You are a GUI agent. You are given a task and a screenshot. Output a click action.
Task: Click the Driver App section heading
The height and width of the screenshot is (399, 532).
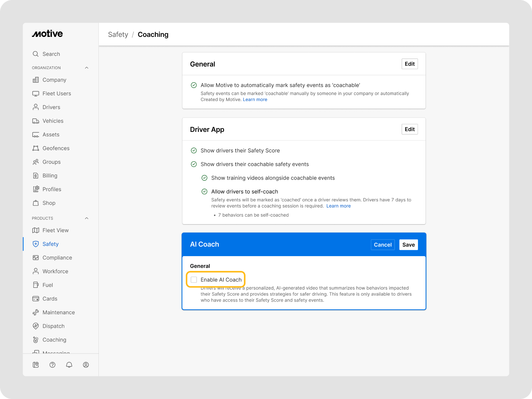(207, 129)
